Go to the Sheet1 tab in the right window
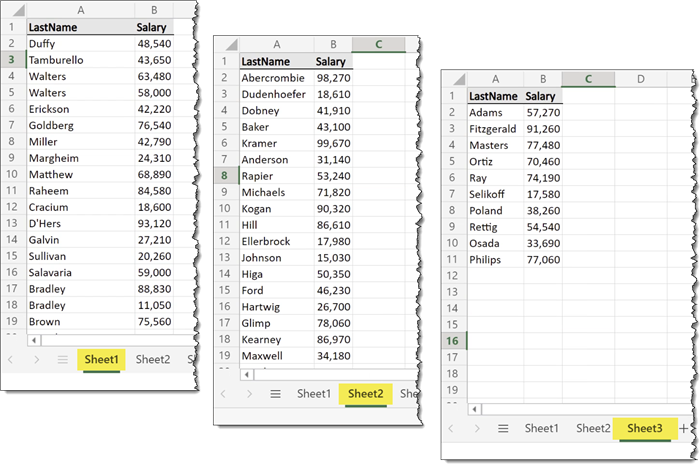Image resolution: width=700 pixels, height=464 pixels. (x=541, y=428)
